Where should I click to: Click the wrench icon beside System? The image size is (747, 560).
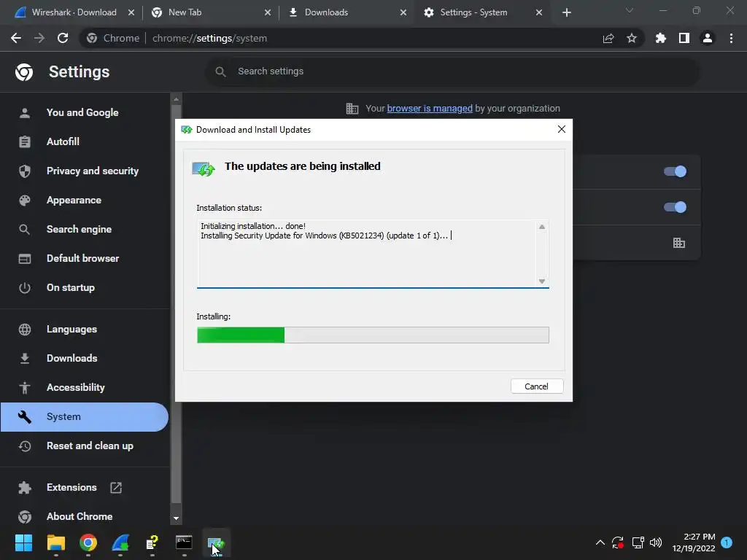tap(25, 416)
